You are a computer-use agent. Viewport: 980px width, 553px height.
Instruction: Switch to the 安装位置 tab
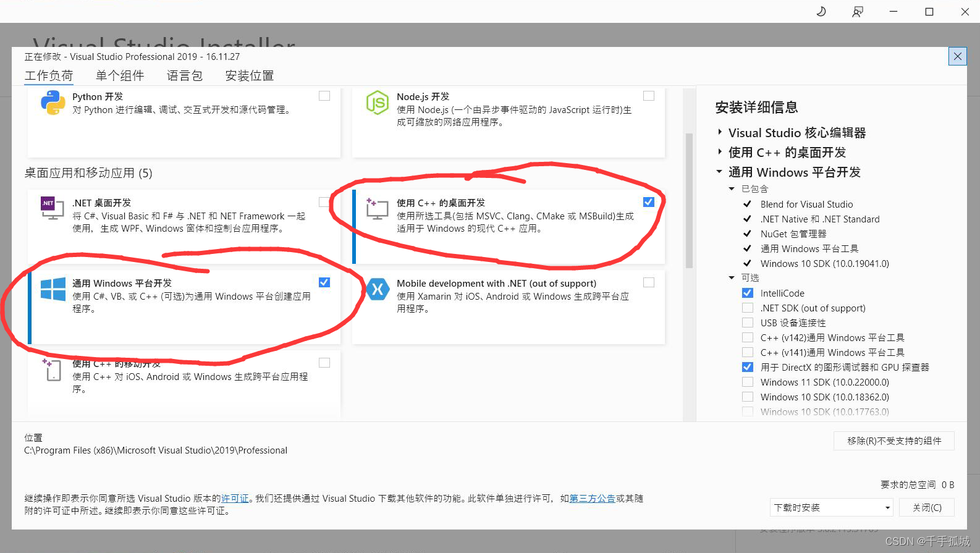pyautogui.click(x=250, y=75)
